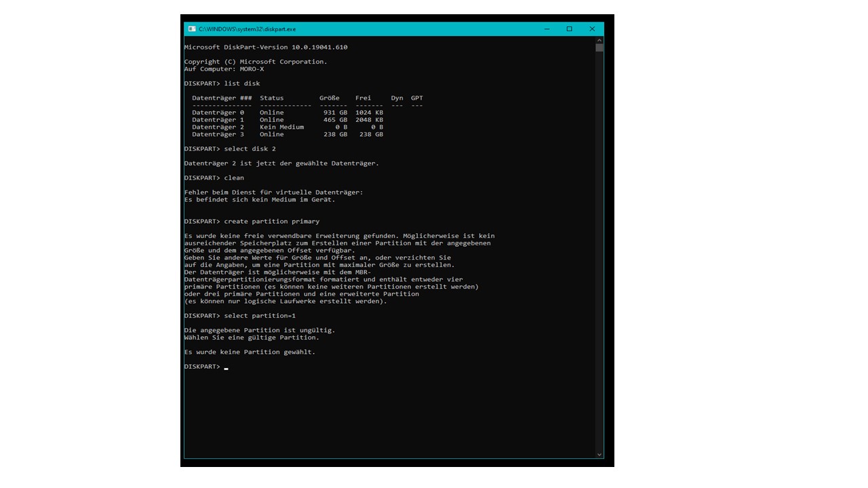Viewport: 868px width, 488px height.
Task: Click the 'Datenträger 2' table row label
Action: (x=218, y=127)
